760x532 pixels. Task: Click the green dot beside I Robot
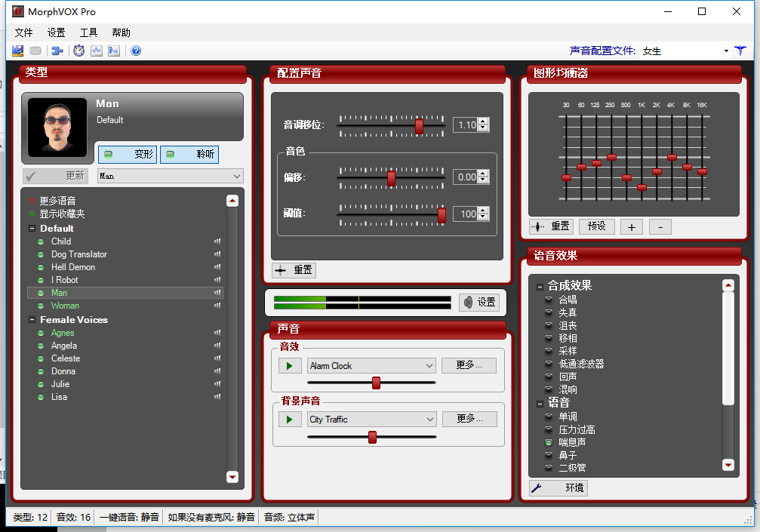point(41,280)
